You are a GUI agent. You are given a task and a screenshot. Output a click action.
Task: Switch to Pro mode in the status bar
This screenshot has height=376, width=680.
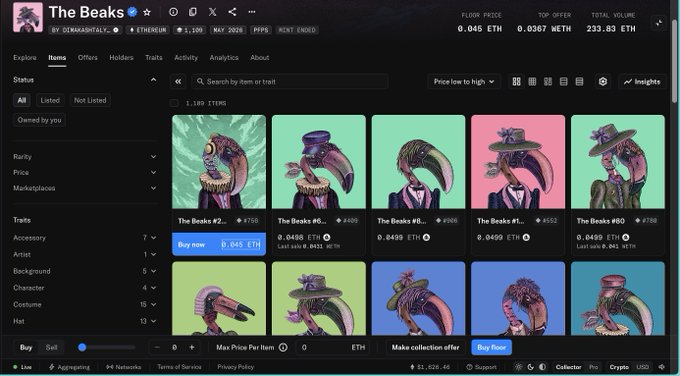(x=594, y=367)
